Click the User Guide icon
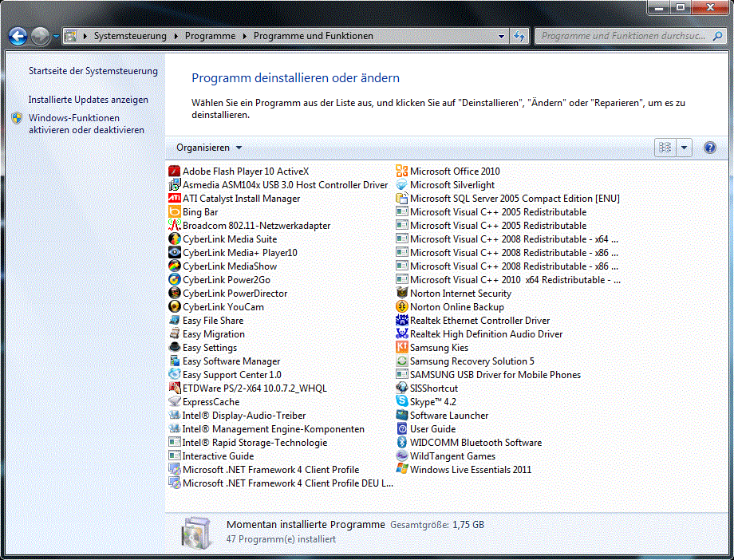This screenshot has width=734, height=560. click(402, 429)
